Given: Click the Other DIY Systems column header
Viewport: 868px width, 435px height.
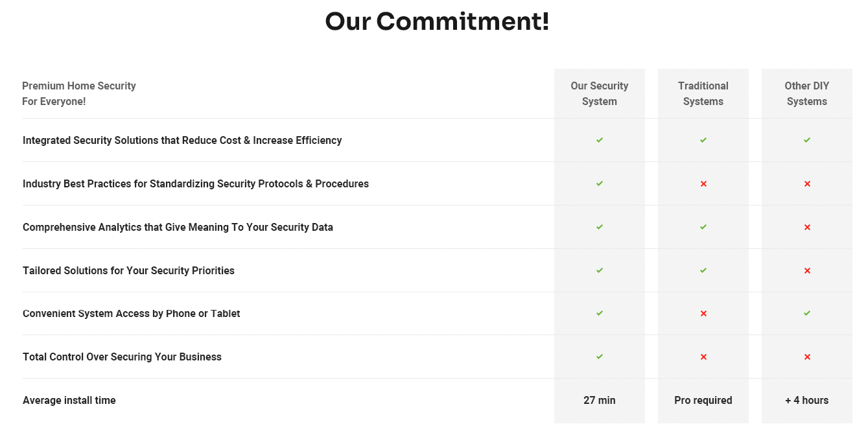Looking at the screenshot, I should [807, 93].
